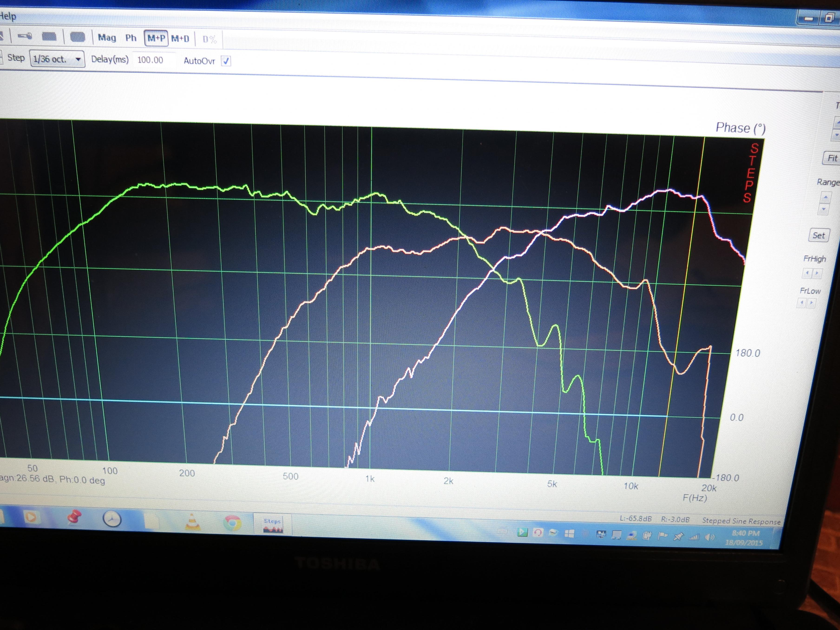
Task: Click the pin-shaped toolbar icon
Action: (25, 36)
